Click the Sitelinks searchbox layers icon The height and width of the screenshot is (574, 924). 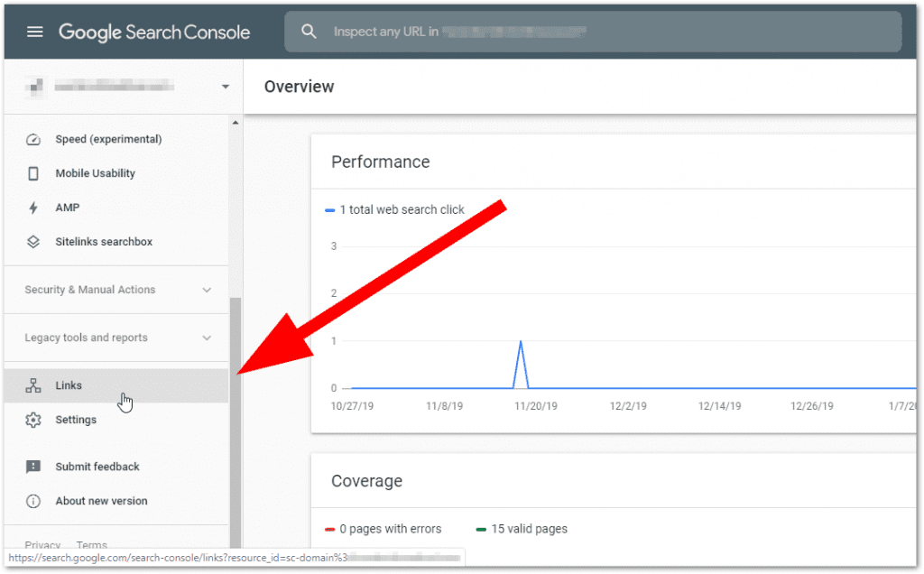[33, 242]
